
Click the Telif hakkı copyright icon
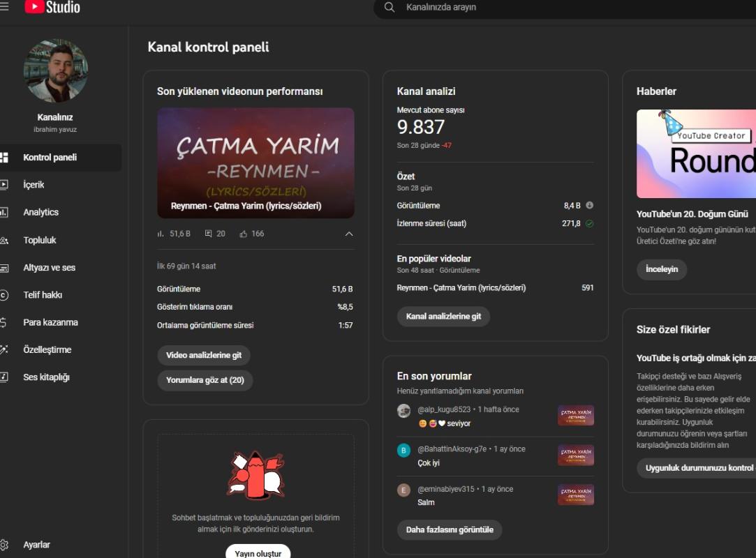tap(4, 295)
